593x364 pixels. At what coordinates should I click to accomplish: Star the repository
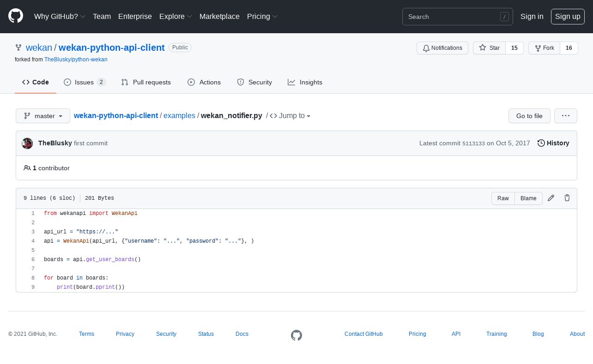pyautogui.click(x=489, y=48)
